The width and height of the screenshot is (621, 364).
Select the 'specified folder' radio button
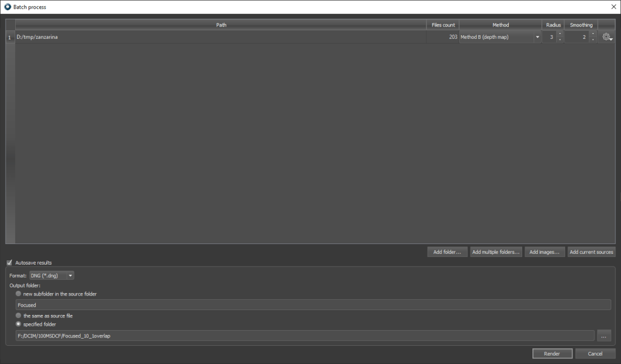[x=19, y=324]
